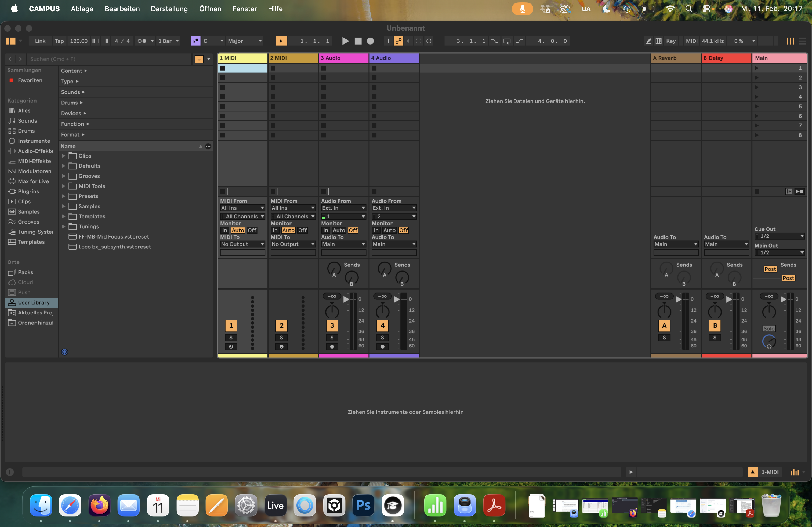Click the Follow arrow icon in the toolbar
This screenshot has width=812, height=527.
tap(281, 41)
